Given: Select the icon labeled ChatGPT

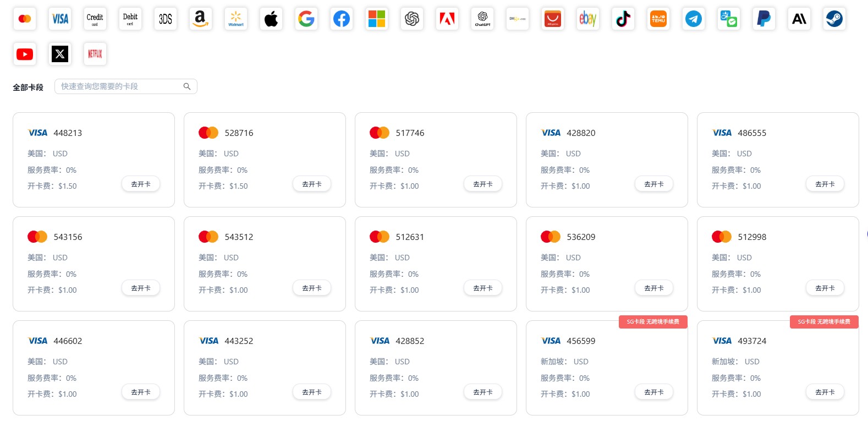Looking at the screenshot, I should (482, 19).
